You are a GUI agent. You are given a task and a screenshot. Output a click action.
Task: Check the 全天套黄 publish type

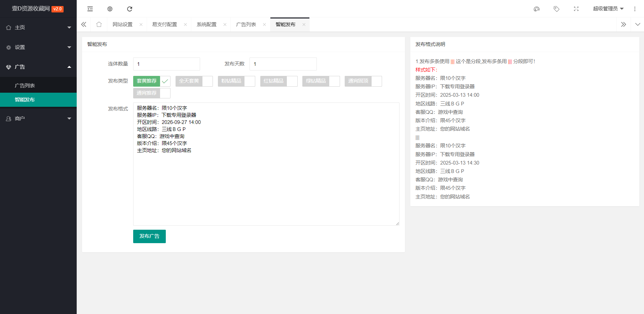point(194,81)
